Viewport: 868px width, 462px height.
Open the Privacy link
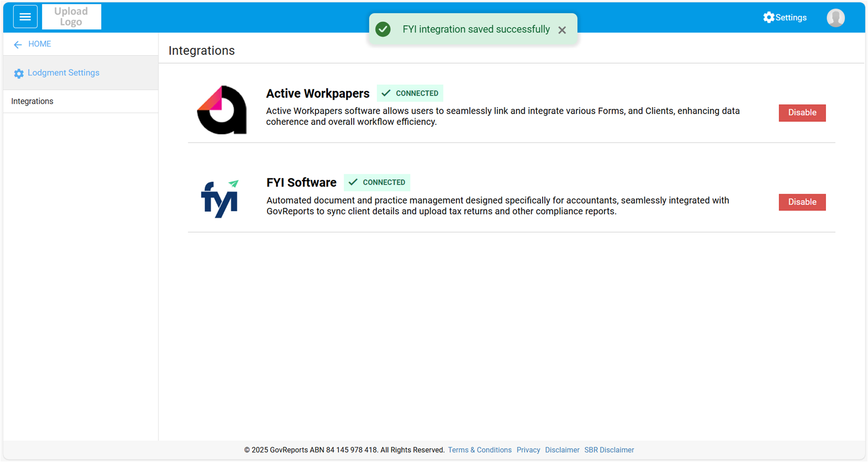coord(528,450)
